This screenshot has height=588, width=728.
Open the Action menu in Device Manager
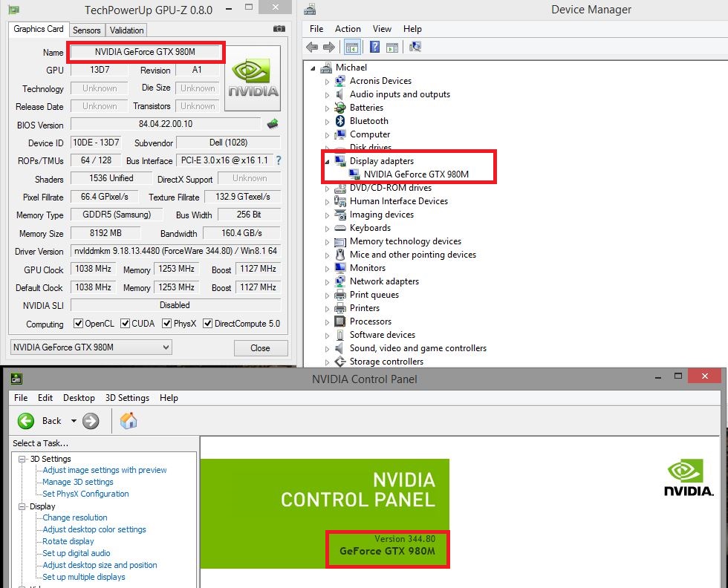pos(348,29)
